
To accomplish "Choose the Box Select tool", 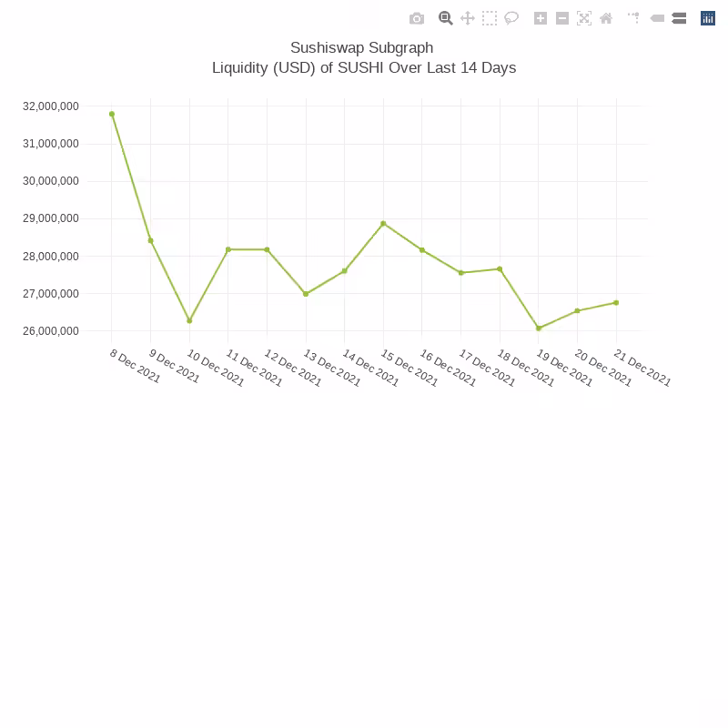I will tap(490, 18).
